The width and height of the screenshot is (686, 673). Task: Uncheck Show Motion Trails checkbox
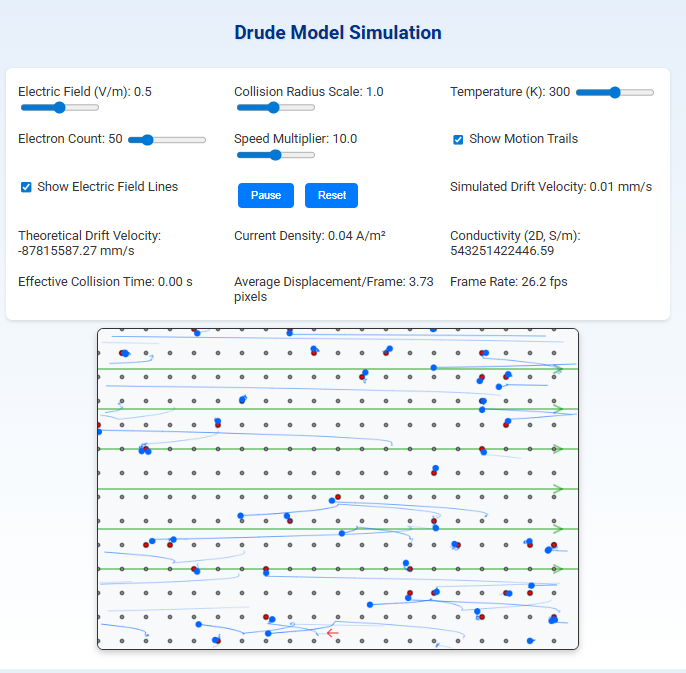tap(458, 140)
